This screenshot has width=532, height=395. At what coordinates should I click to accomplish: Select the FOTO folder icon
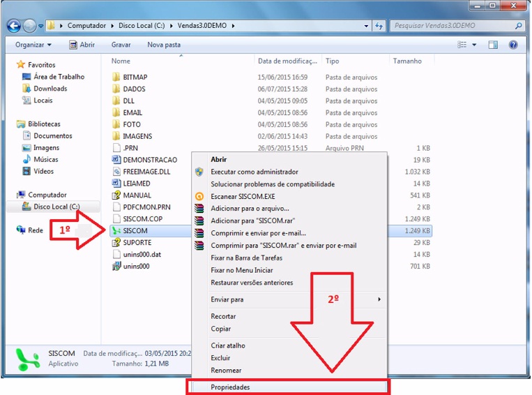click(116, 125)
